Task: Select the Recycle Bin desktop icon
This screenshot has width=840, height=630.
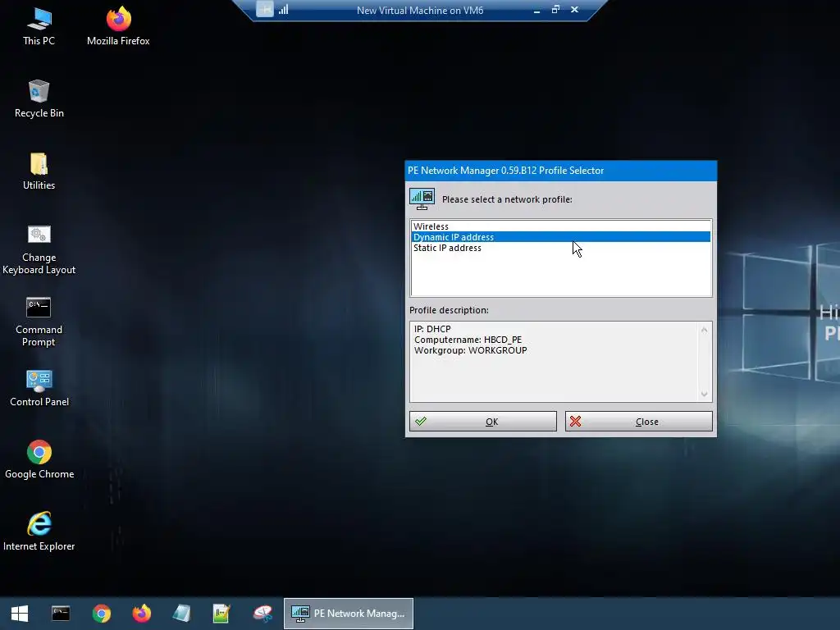Action: (x=39, y=99)
